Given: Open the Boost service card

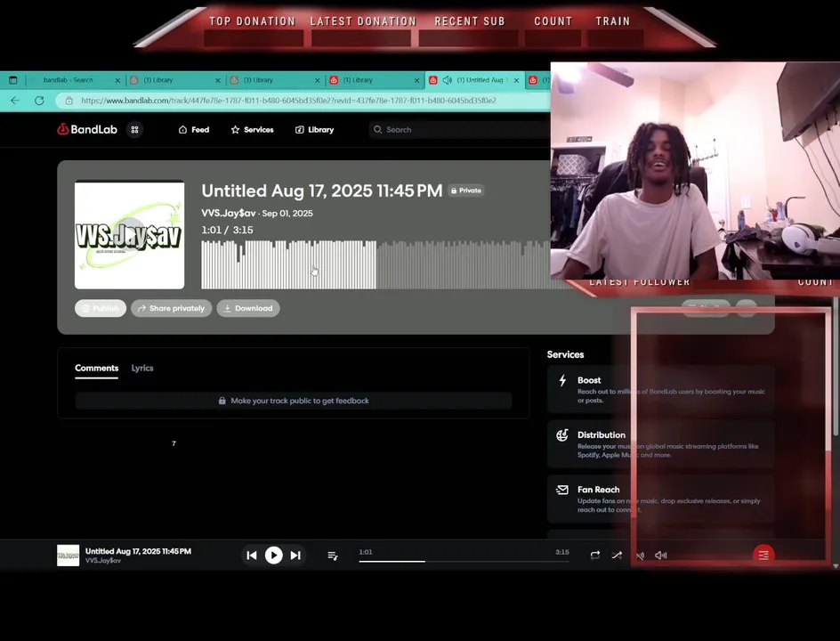Looking at the screenshot, I should [x=661, y=389].
